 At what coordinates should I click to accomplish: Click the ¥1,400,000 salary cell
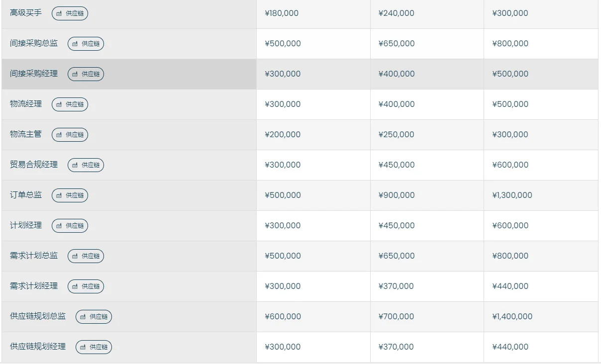[541, 317]
